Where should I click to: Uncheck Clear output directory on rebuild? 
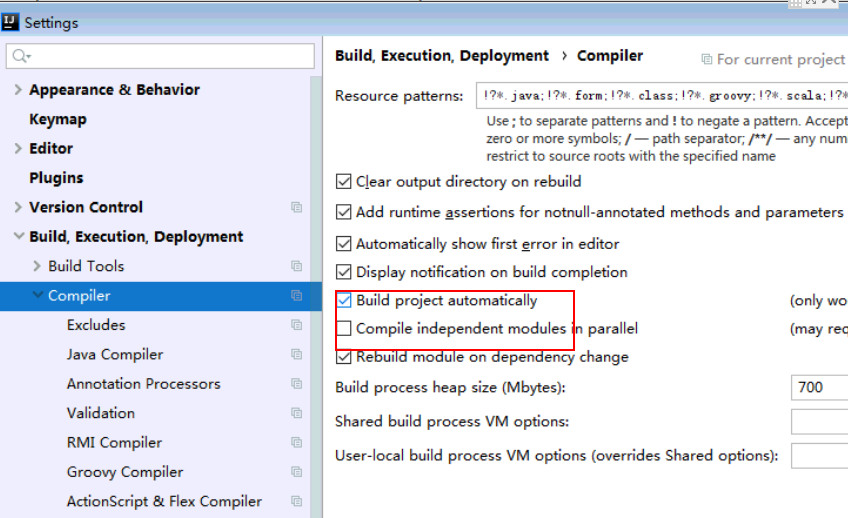[x=345, y=182]
